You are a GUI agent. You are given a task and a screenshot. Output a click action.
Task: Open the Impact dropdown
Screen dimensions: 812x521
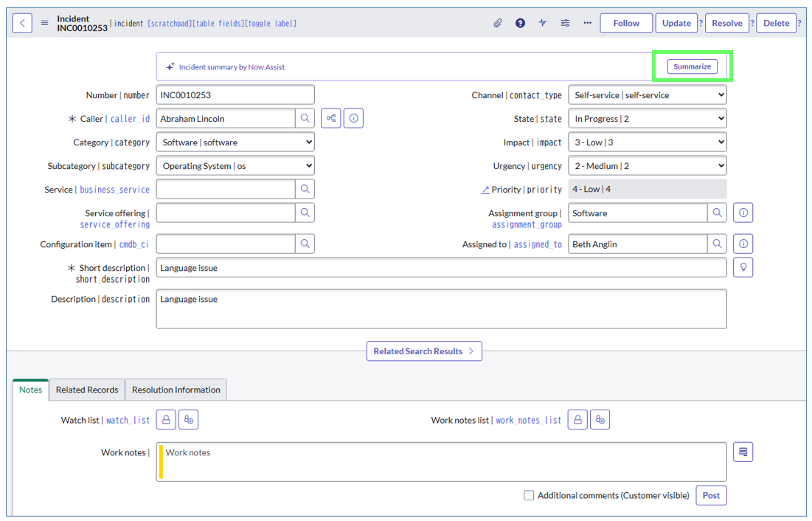pyautogui.click(x=648, y=142)
